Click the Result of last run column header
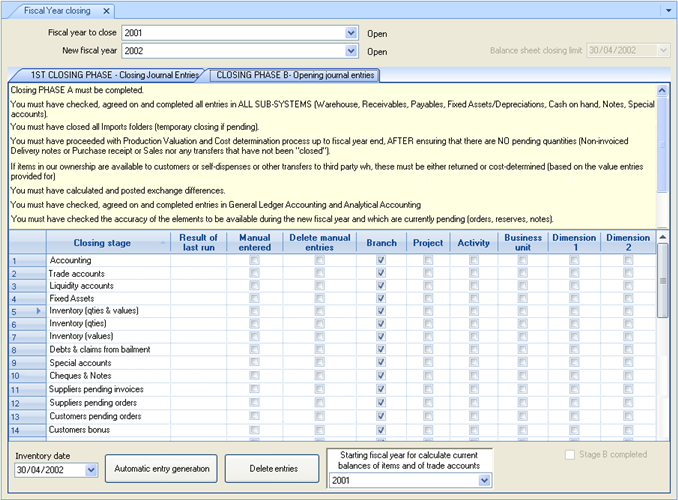 click(x=198, y=243)
